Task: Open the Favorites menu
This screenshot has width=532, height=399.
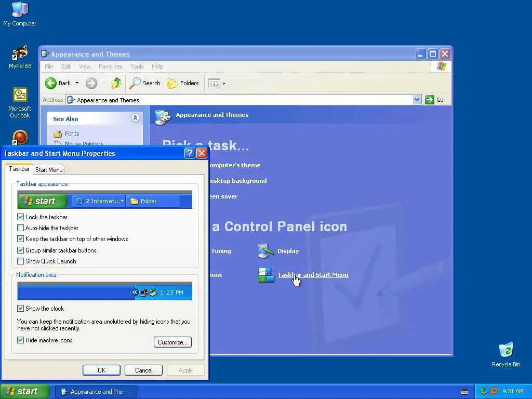Action: 110,66
